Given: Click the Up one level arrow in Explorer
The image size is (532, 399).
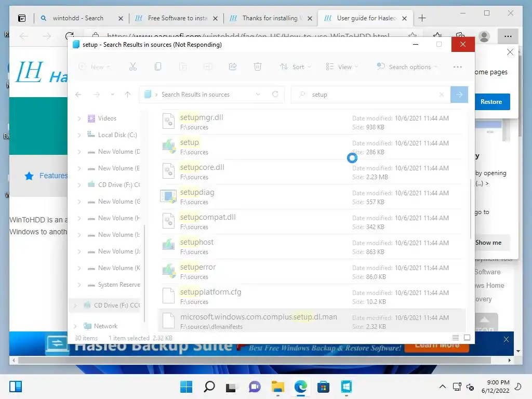Looking at the screenshot, I should pyautogui.click(x=128, y=95).
